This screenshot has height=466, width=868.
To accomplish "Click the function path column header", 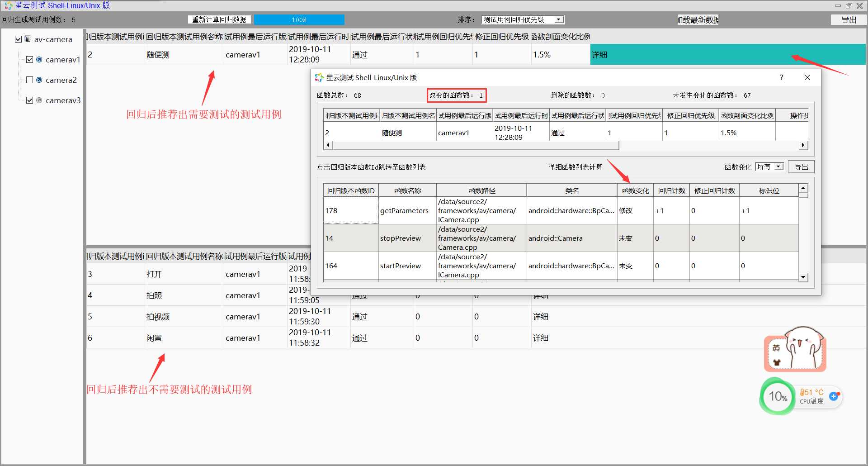I will 481,190.
